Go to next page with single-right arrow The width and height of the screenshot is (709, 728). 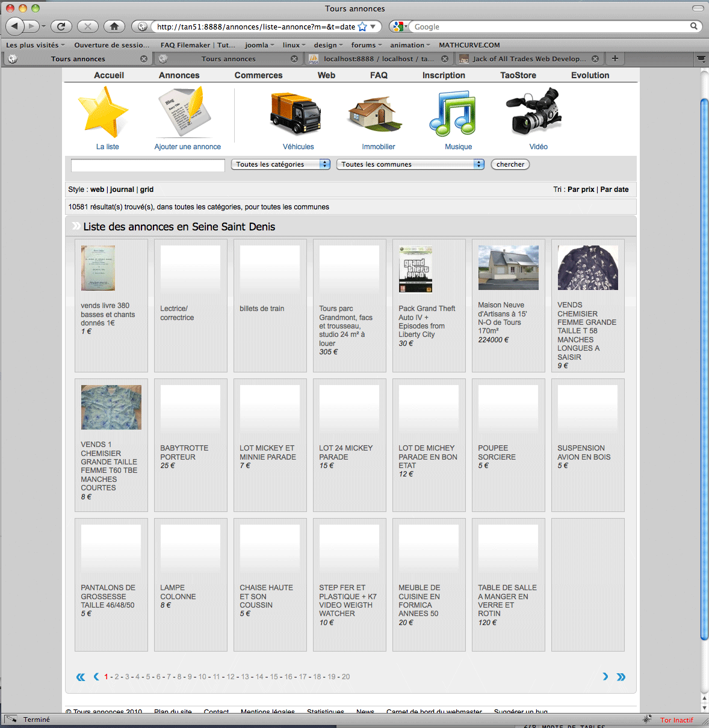pos(605,677)
